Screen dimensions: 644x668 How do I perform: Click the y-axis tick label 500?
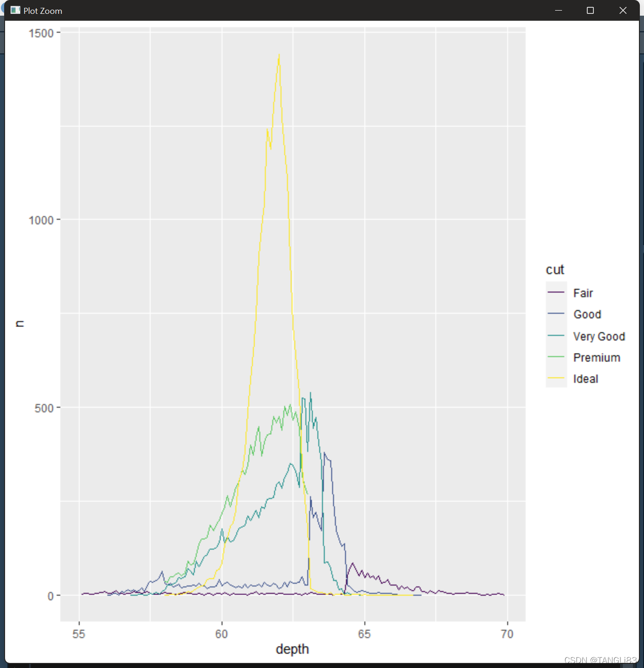[44, 408]
